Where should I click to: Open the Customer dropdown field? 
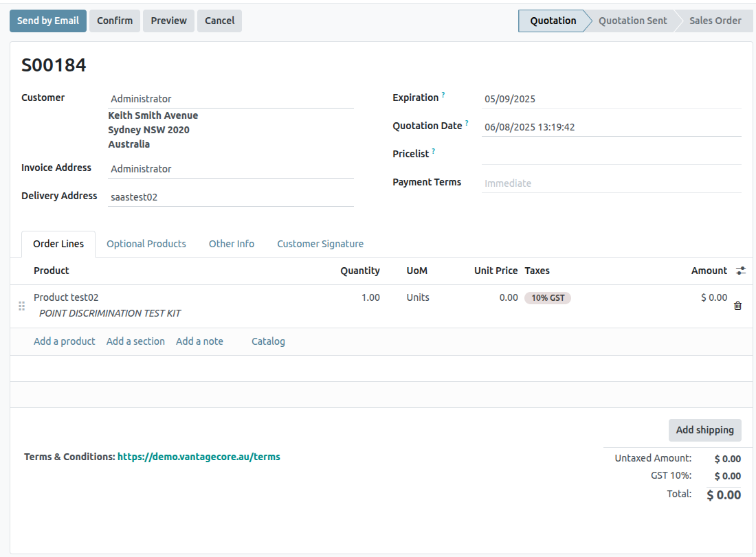pyautogui.click(x=230, y=99)
